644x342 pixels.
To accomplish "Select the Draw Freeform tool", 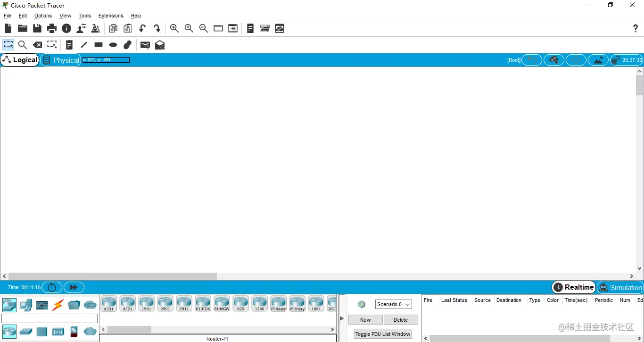I will click(128, 45).
